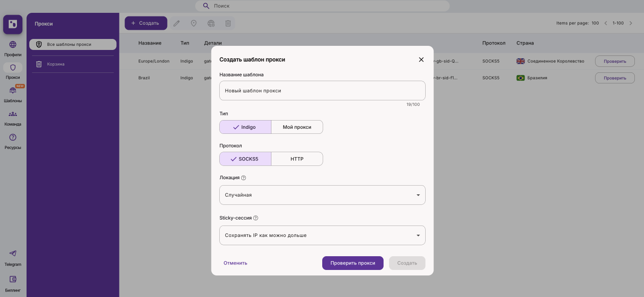The height and width of the screenshot is (297, 644).
Task: Click Проверить for Brazil row
Action: tap(615, 78)
